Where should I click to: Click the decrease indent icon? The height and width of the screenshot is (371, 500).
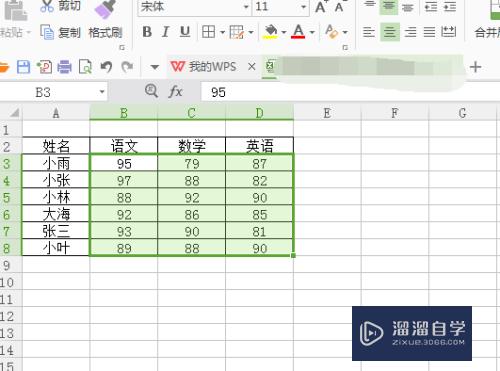click(431, 6)
